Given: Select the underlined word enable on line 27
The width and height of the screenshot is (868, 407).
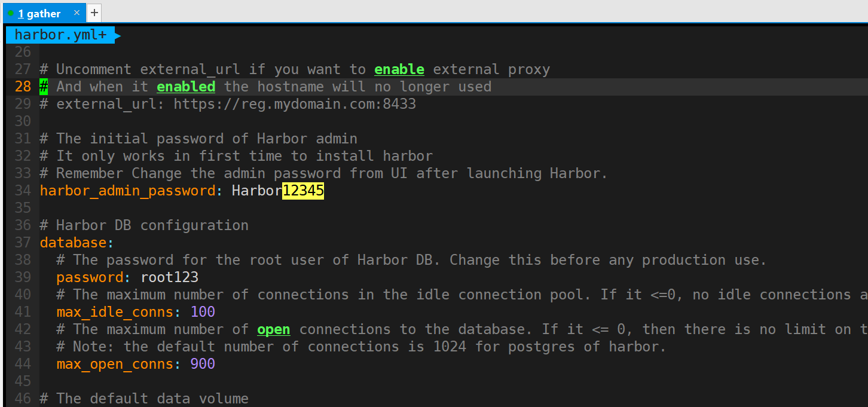Looking at the screenshot, I should pos(399,69).
